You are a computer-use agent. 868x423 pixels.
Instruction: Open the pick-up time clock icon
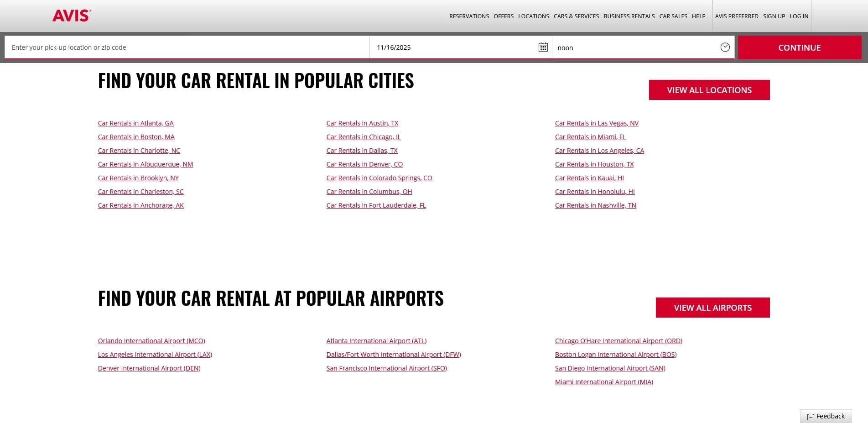click(725, 47)
